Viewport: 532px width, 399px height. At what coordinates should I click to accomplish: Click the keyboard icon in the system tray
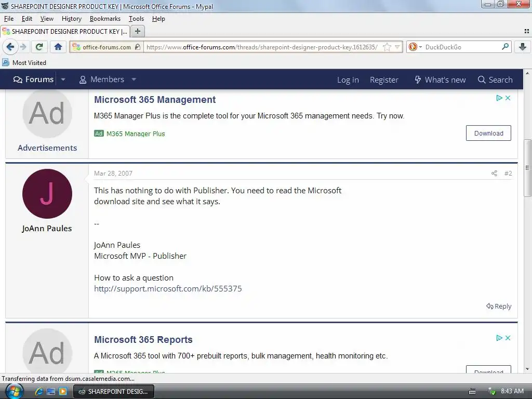pyautogui.click(x=472, y=392)
